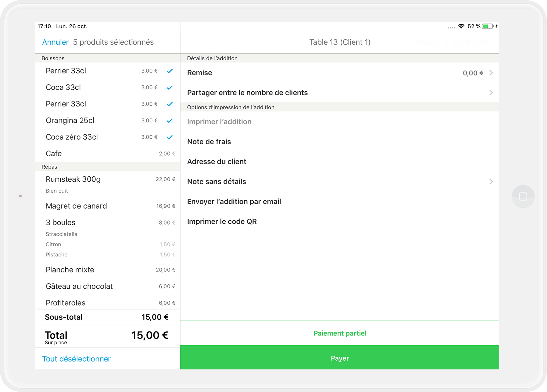Screen dimensions: 547x392
Task: Open Note sans détails row
Action: [x=340, y=182]
